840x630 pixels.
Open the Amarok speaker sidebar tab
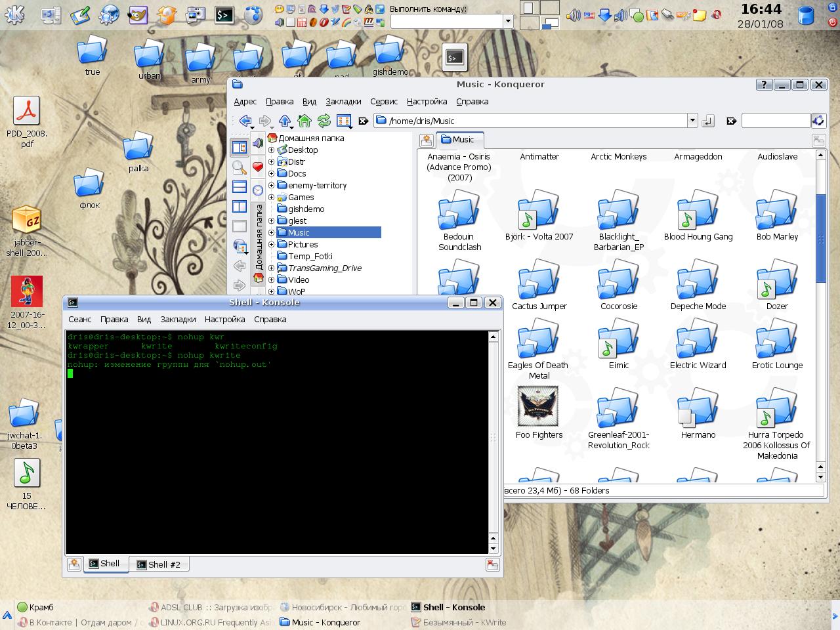click(x=258, y=144)
